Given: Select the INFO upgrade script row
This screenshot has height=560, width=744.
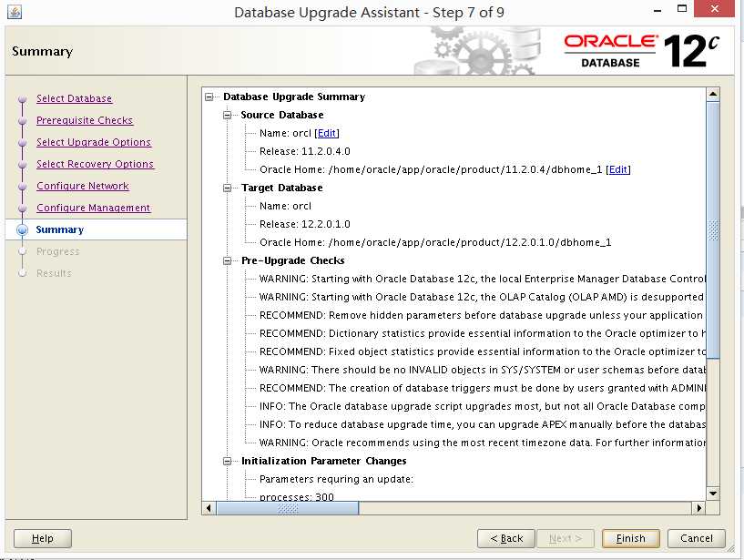Looking at the screenshot, I should pyautogui.click(x=482, y=406).
